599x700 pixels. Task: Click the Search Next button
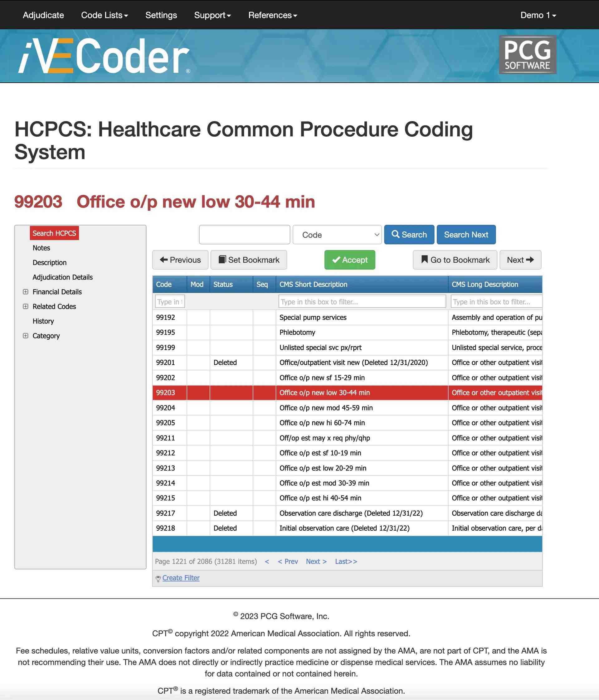click(466, 234)
